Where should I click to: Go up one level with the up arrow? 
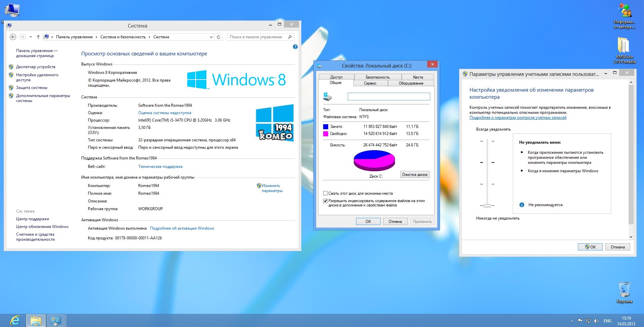tap(38, 37)
